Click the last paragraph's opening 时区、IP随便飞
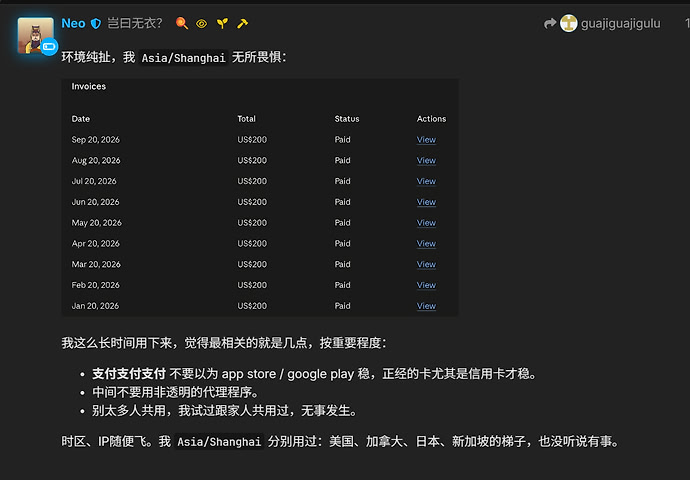The width and height of the screenshot is (690, 480). pyautogui.click(x=104, y=441)
